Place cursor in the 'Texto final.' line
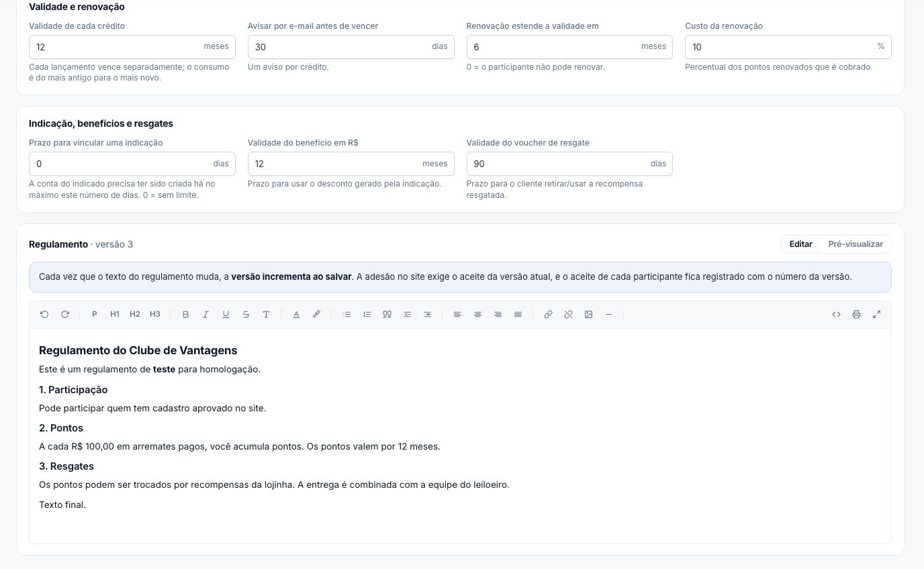 pos(62,505)
